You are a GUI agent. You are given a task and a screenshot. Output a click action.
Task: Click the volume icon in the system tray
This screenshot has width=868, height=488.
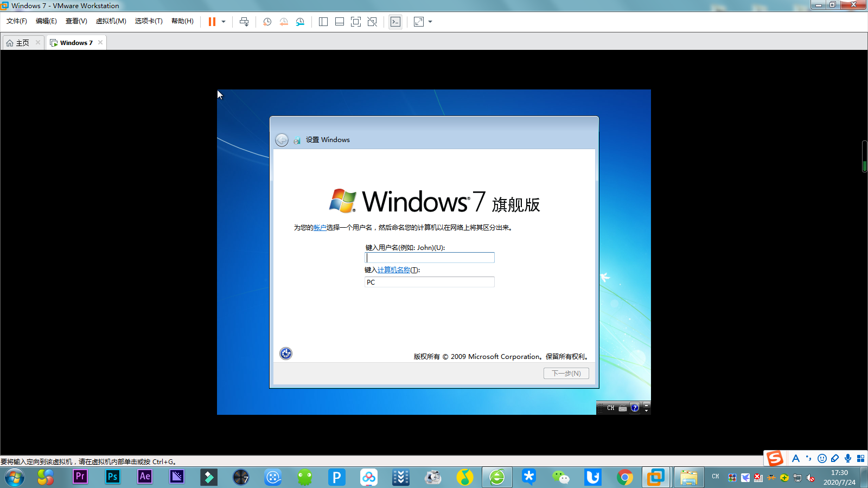[810, 478]
